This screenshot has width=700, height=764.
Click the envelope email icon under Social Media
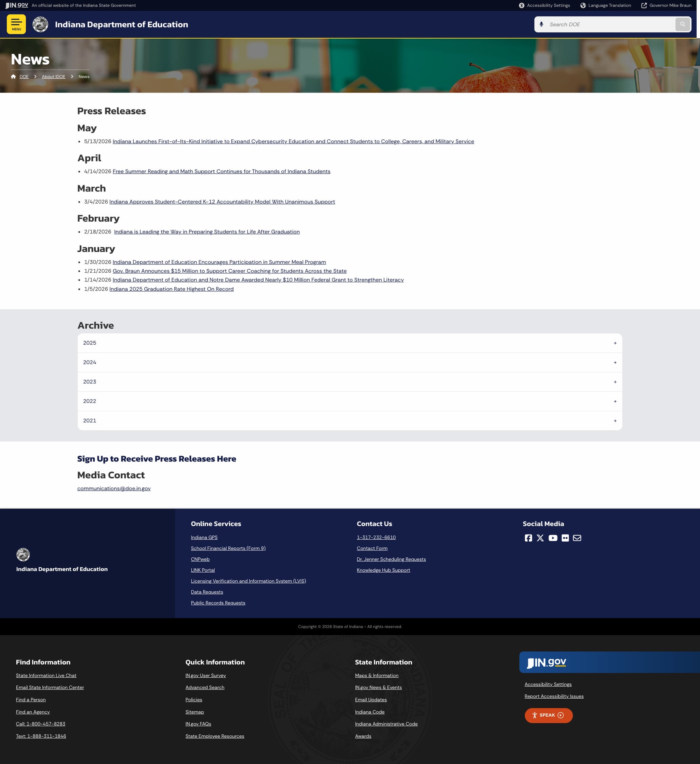point(577,538)
